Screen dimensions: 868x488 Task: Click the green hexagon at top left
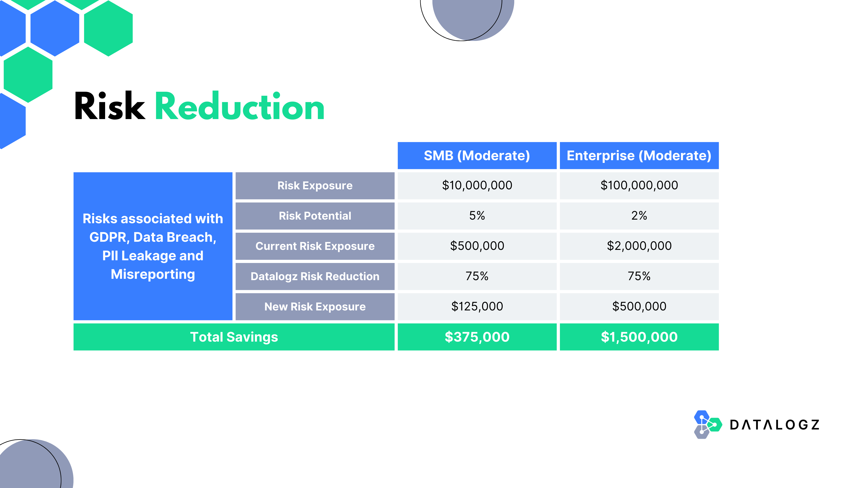(x=108, y=29)
